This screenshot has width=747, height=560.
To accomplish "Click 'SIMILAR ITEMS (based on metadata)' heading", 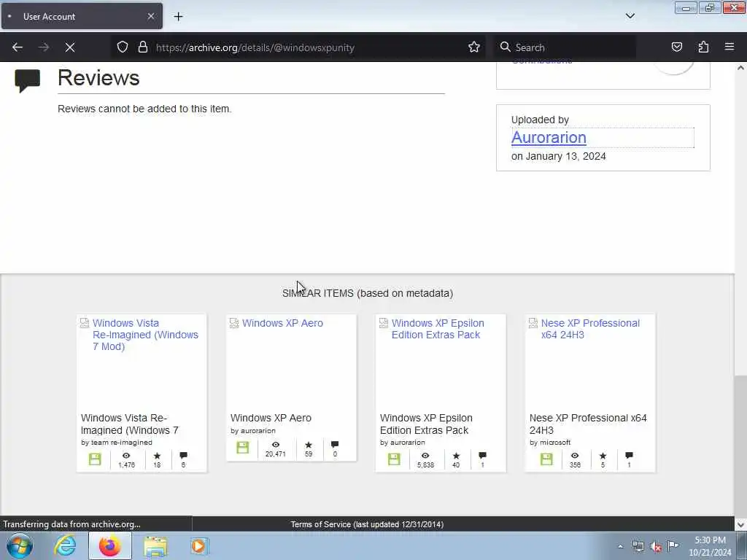I will [368, 293].
